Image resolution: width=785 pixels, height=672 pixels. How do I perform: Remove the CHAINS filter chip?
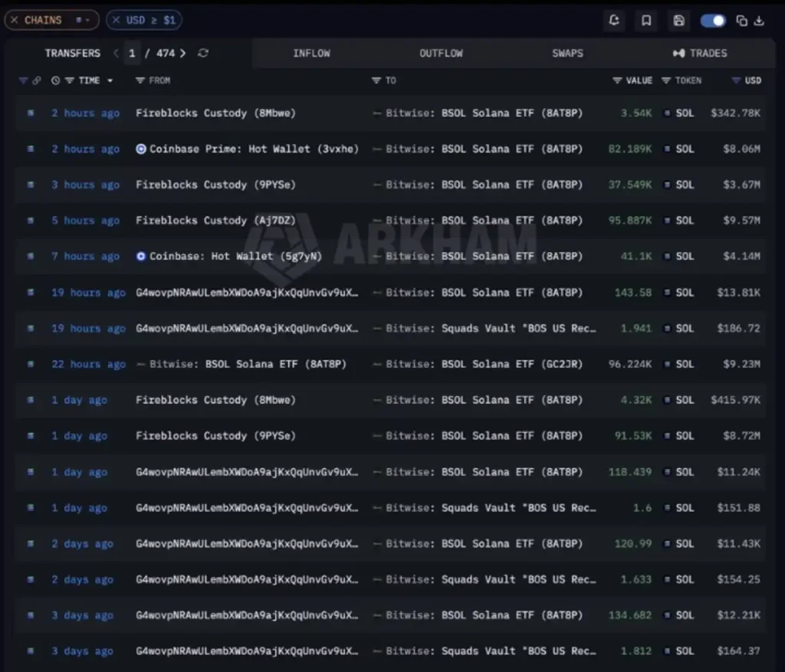tap(15, 20)
